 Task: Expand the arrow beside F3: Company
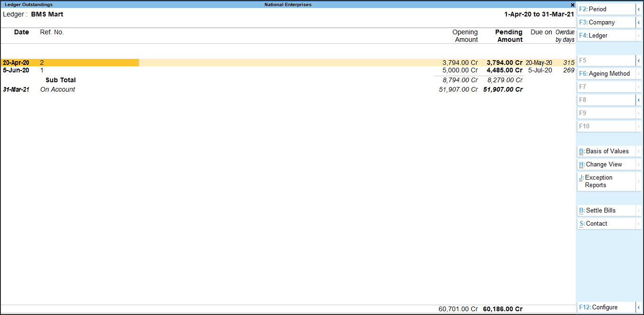click(x=639, y=23)
